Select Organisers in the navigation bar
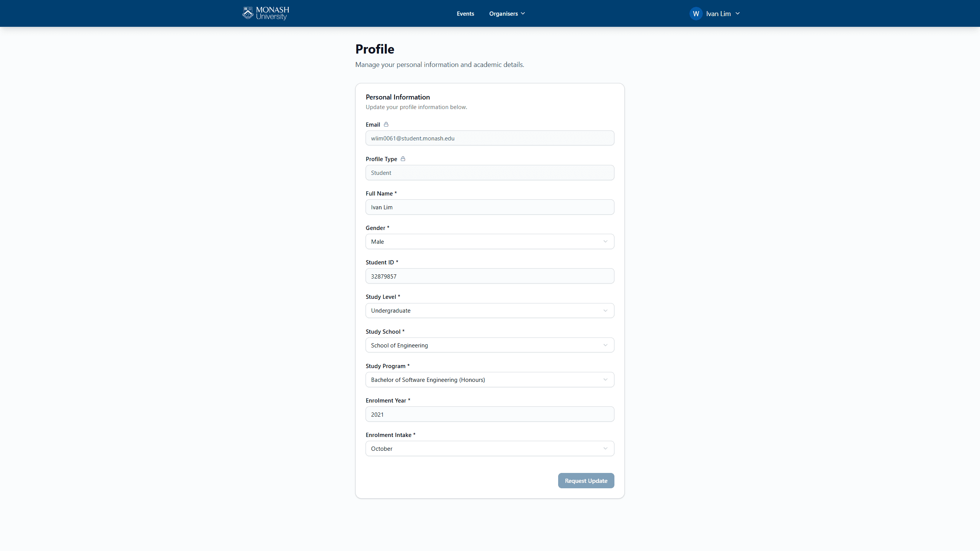This screenshot has width=980, height=551. [503, 13]
